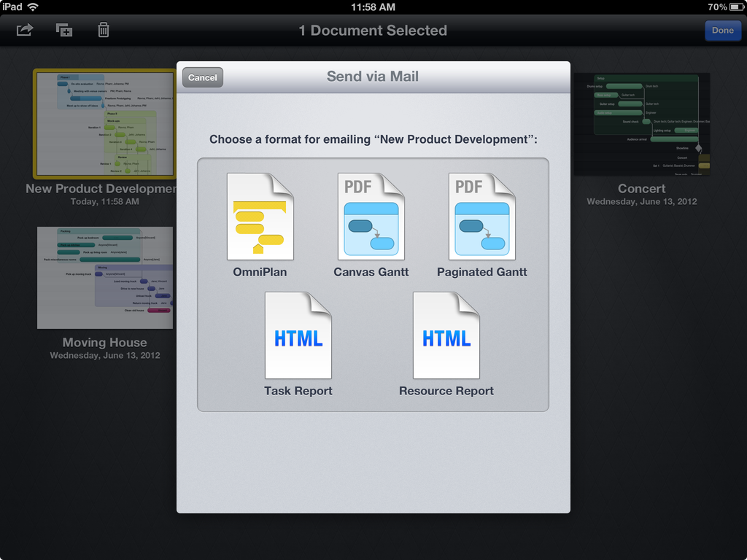Tap the Resource Report label
The width and height of the screenshot is (747, 560).
[x=446, y=391]
